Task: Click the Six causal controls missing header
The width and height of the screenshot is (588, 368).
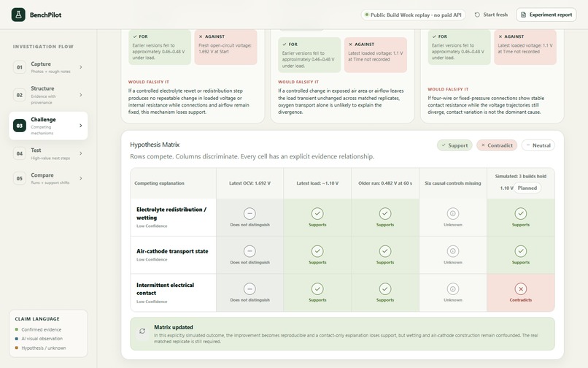Action: [452, 183]
